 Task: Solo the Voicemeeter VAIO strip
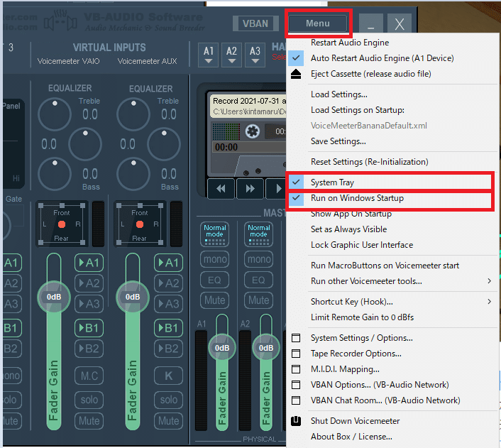point(89,400)
